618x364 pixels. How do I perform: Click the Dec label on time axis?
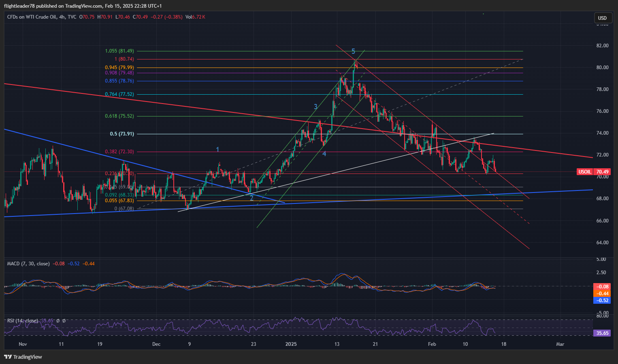coord(156,344)
